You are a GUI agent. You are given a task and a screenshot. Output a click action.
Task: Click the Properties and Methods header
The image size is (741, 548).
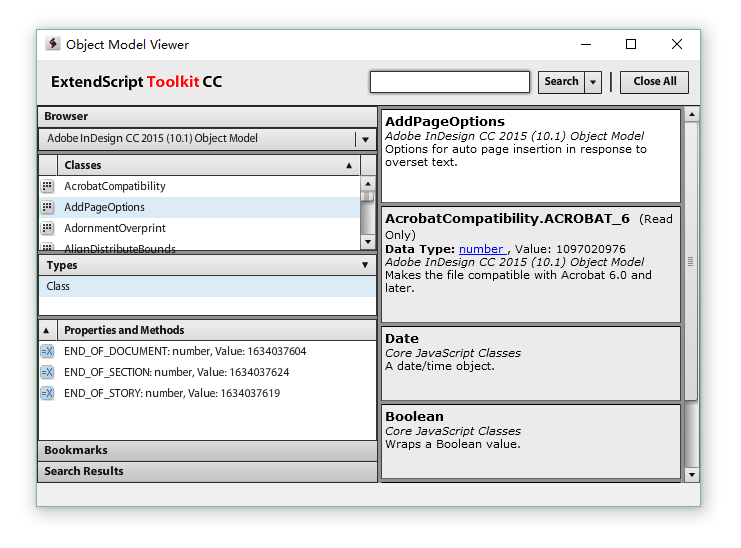[x=217, y=330]
